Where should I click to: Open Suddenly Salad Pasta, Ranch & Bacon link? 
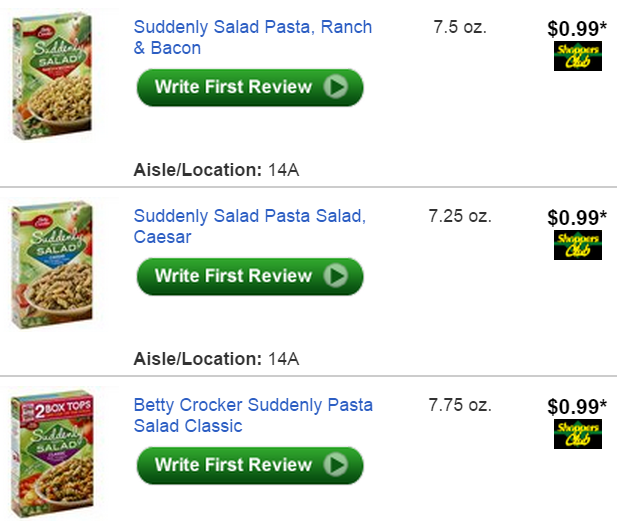pyautogui.click(x=252, y=37)
